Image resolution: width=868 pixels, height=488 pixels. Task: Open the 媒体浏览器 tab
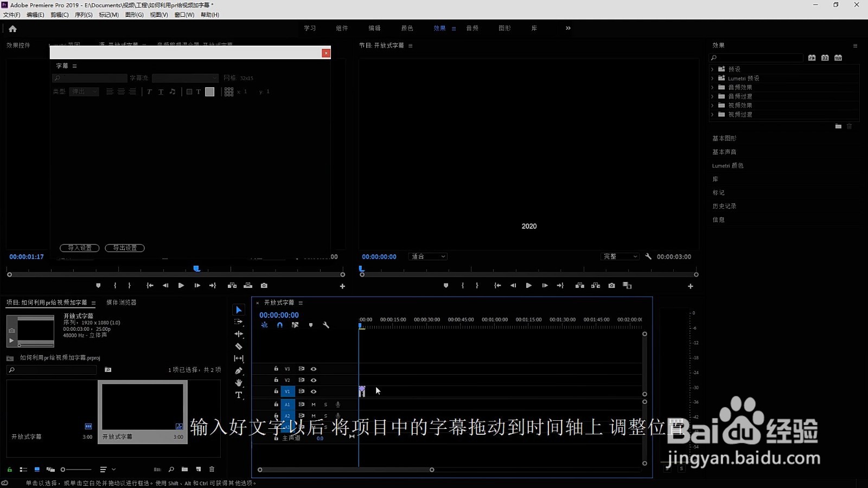click(x=122, y=303)
